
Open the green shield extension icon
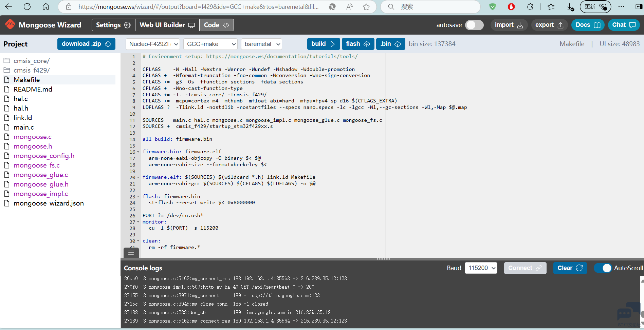(x=493, y=7)
